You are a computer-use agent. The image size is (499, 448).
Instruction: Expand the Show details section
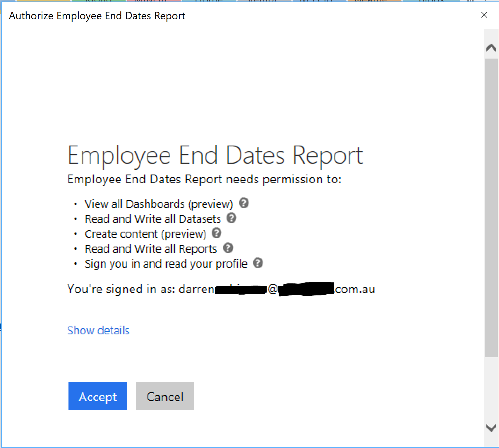point(98,330)
